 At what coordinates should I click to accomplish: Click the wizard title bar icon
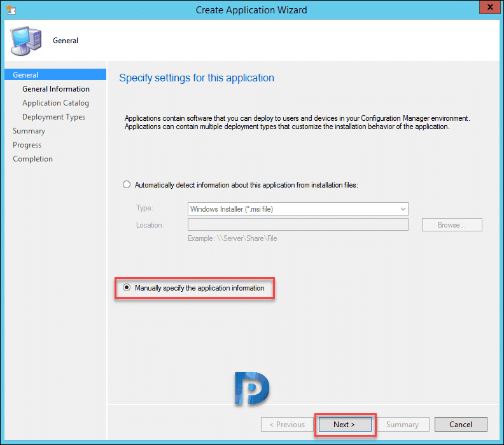(11, 10)
